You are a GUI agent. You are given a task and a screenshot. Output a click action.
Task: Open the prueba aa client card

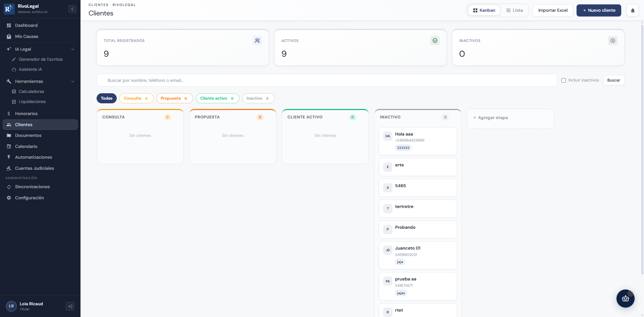pos(418,286)
